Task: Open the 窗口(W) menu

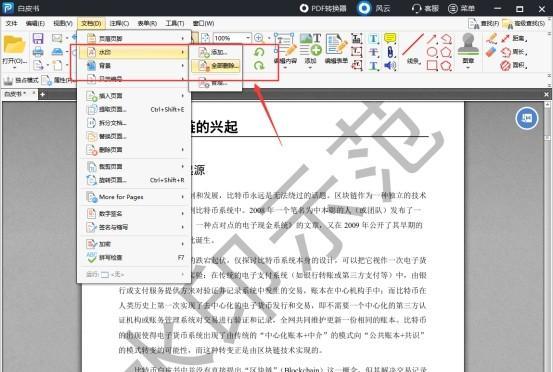Action: click(x=203, y=23)
